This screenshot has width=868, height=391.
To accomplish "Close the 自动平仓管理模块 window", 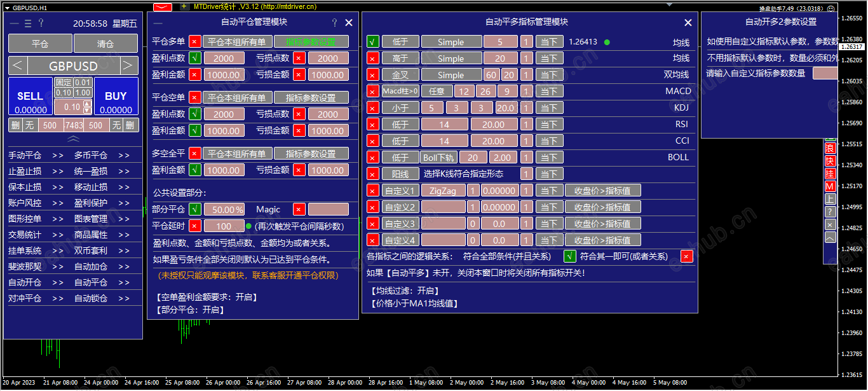I will pos(349,22).
